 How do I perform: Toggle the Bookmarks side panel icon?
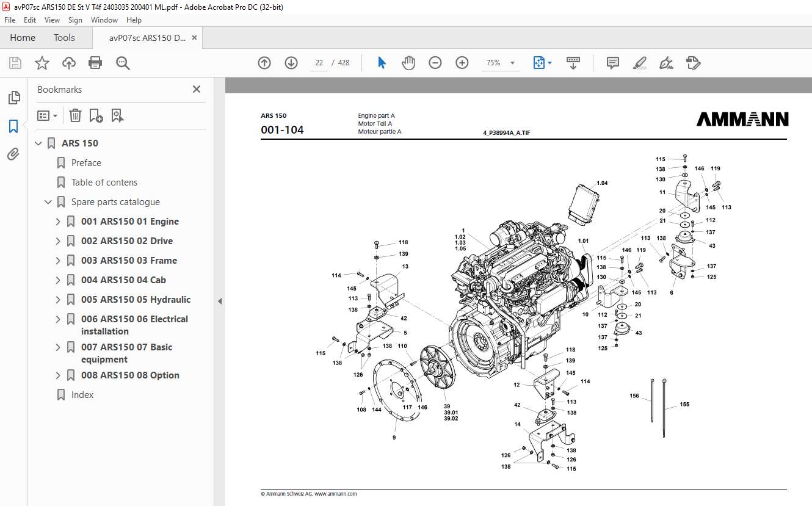coord(13,126)
